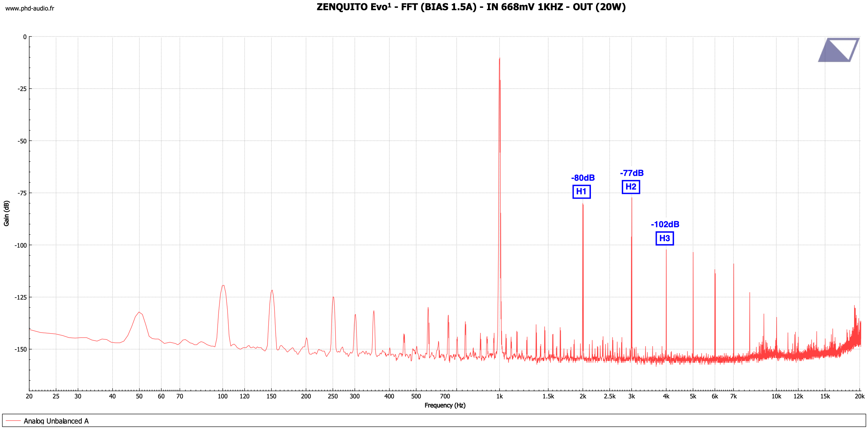This screenshot has width=868, height=429.
Task: Click the www.phd-audio.fr website text
Action: (30, 8)
